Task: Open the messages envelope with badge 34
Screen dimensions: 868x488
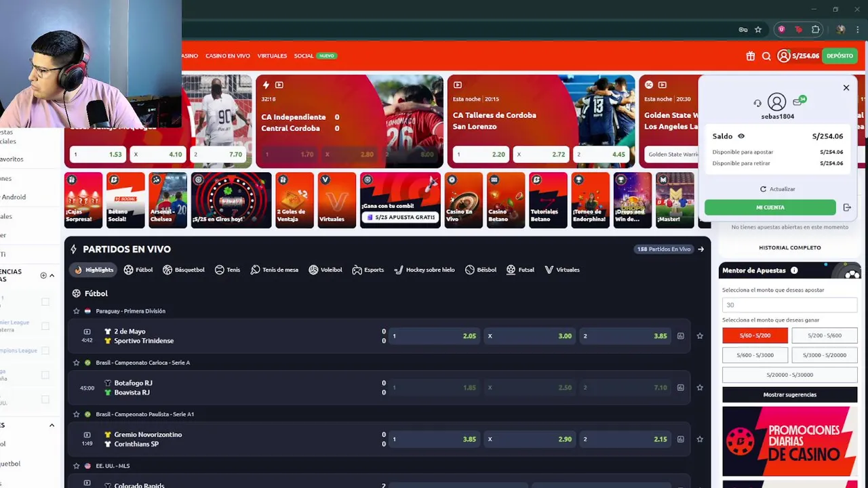Action: tap(799, 102)
